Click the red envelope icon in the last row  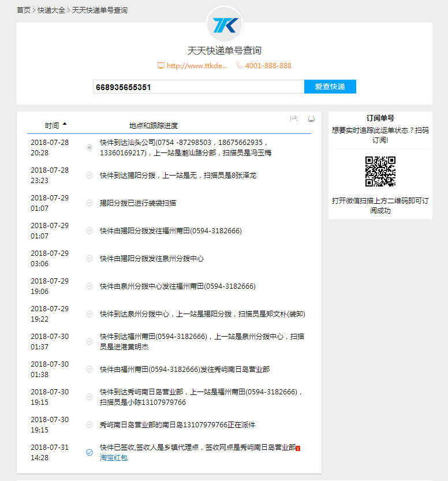click(x=298, y=449)
